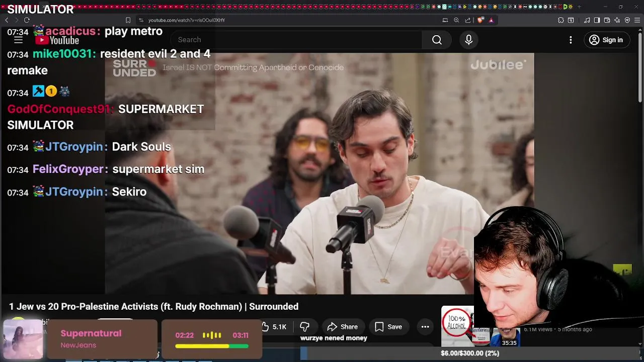This screenshot has width=644, height=362.
Task: Toggle the browser sidebar panel icon
Action: [597, 20]
